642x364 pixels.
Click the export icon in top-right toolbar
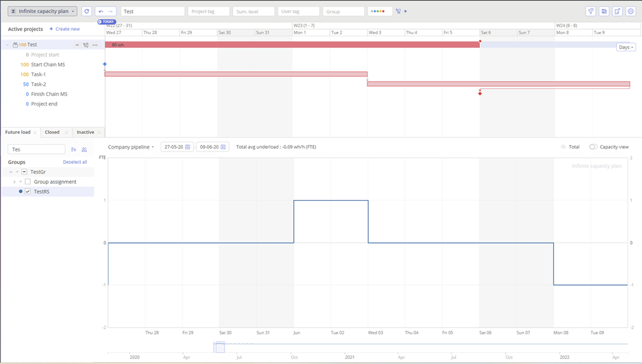617,11
